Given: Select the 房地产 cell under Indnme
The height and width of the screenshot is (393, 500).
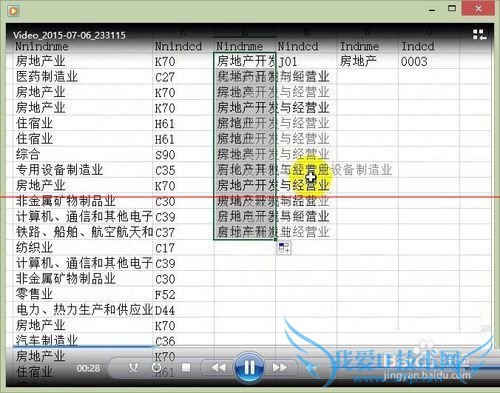Looking at the screenshot, I should (367, 61).
